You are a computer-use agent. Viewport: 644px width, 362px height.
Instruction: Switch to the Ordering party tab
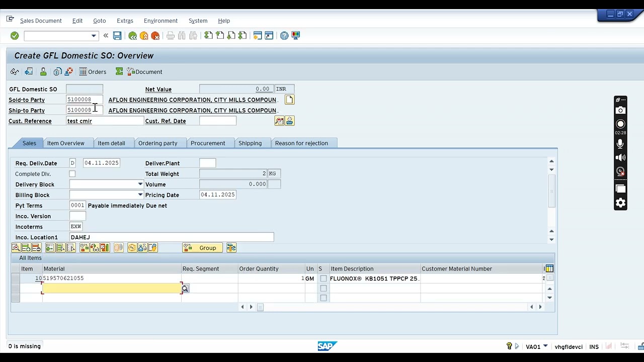[158, 143]
